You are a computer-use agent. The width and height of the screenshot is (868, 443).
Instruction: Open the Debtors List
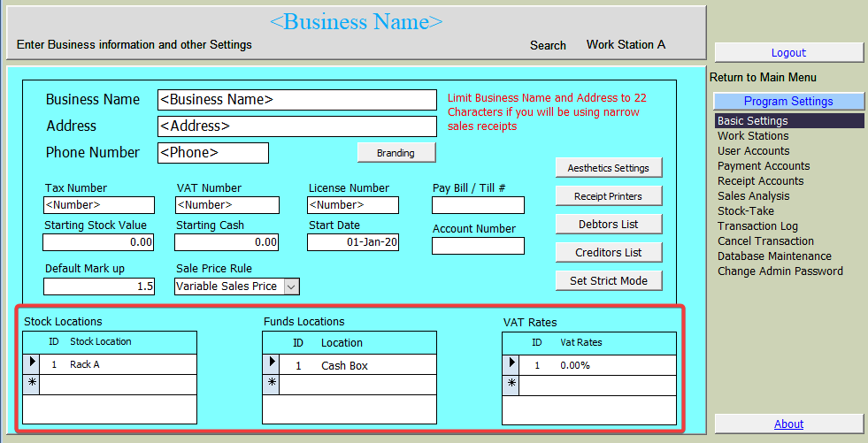click(608, 225)
